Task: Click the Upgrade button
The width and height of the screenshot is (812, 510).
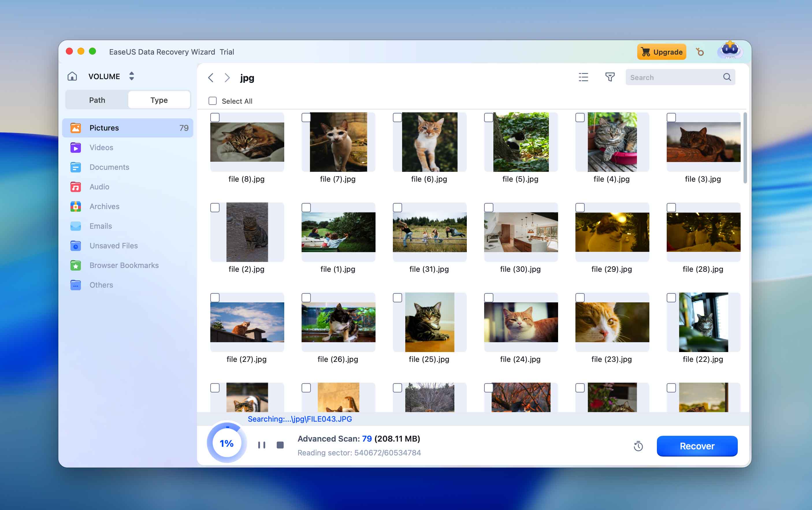Action: tap(661, 52)
